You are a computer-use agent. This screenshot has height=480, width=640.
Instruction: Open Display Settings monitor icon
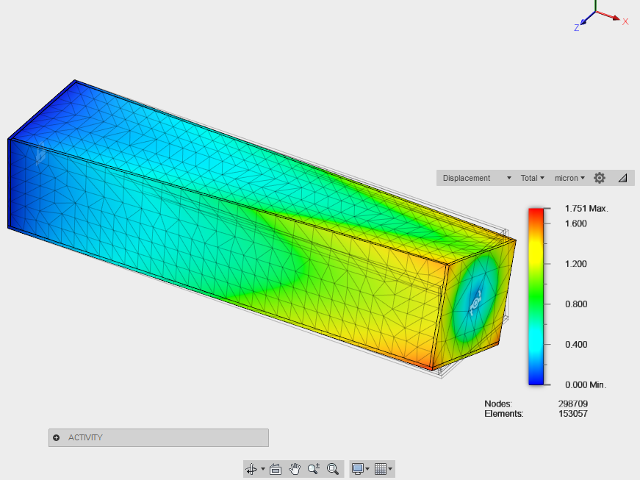[357, 468]
